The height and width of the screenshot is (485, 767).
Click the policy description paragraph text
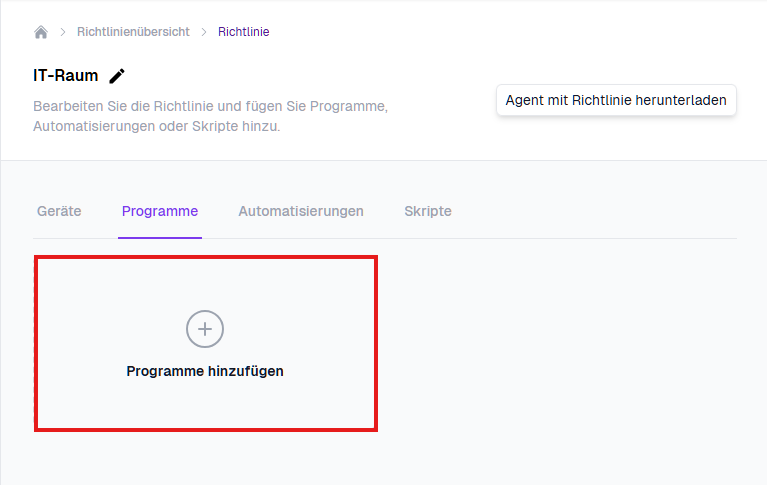210,116
